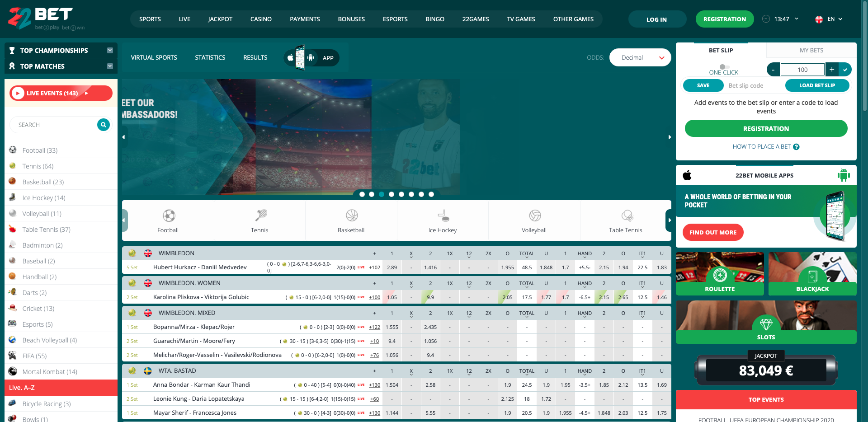Open Roulette game tile

tap(720, 274)
